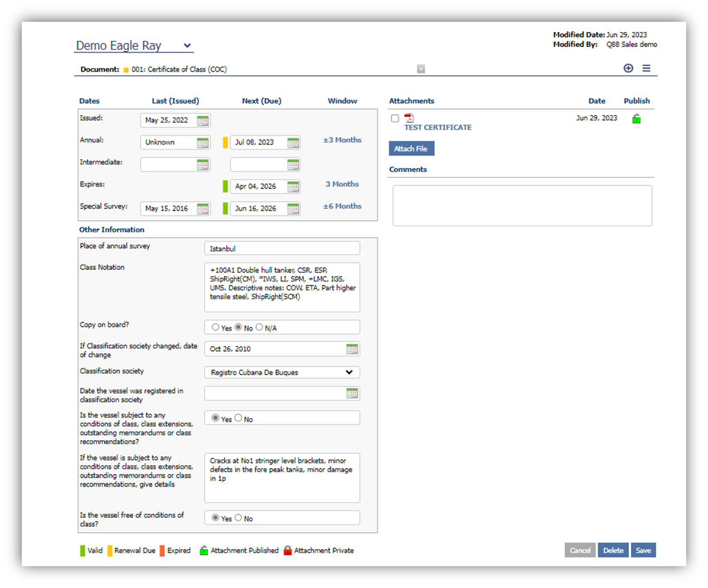Click the PDF icon for test certificate
Screen dimensions: 708x588
pos(409,118)
